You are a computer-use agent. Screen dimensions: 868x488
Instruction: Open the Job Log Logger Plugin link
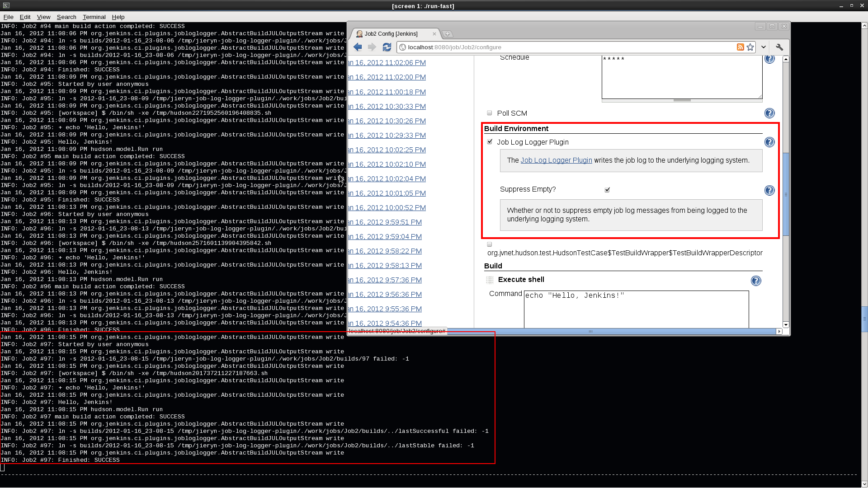pyautogui.click(x=556, y=160)
